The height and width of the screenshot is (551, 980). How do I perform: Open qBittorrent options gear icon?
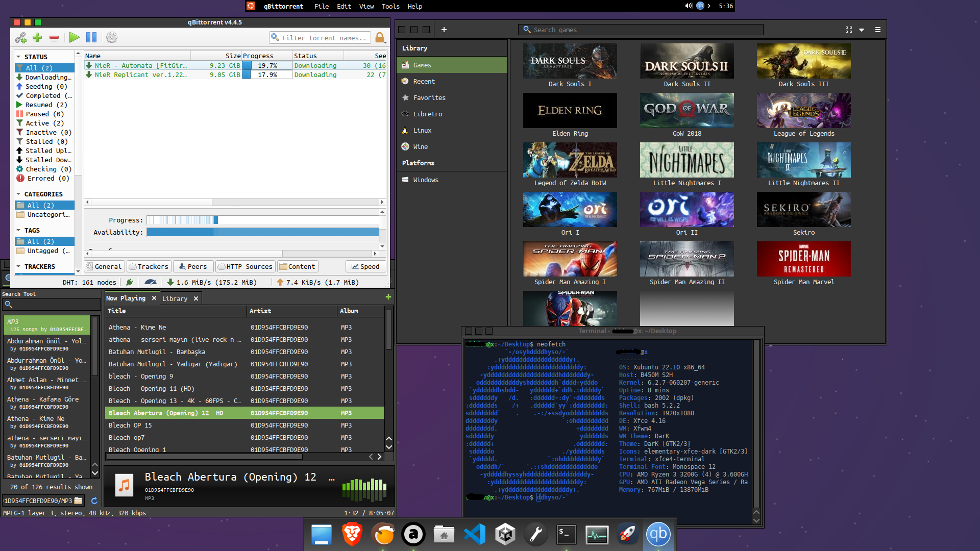[112, 37]
